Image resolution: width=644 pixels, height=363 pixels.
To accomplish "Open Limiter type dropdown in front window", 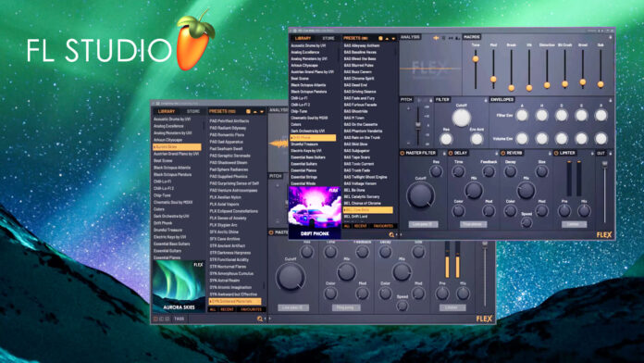I will [x=575, y=224].
